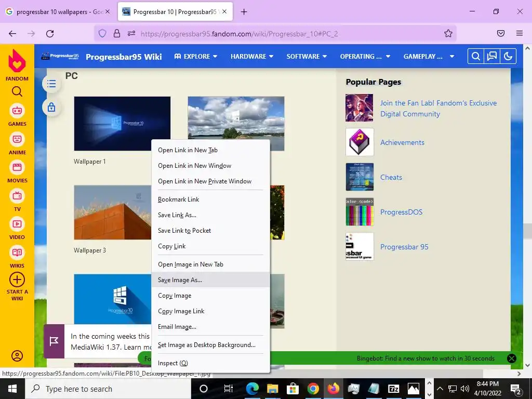Screen dimensions: 532x399
Task: Open the Wallpaper 1 thumbnail image
Action: tap(122, 124)
